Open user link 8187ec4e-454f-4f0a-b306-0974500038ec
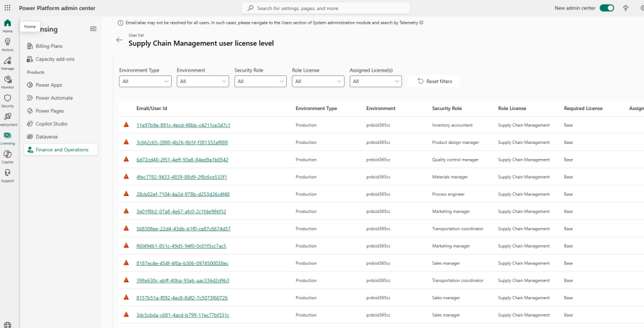 pos(182,263)
